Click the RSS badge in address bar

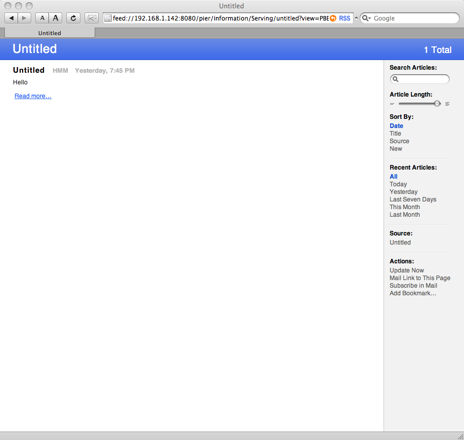click(x=344, y=18)
